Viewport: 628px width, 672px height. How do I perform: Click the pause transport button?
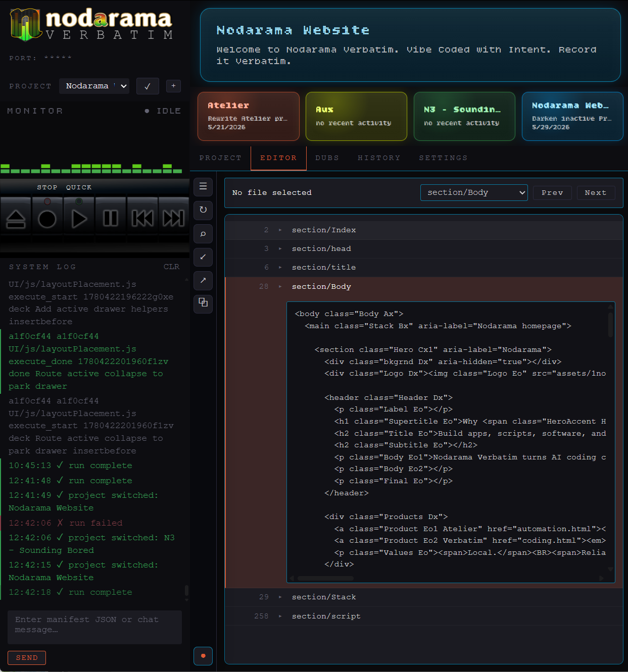click(111, 219)
